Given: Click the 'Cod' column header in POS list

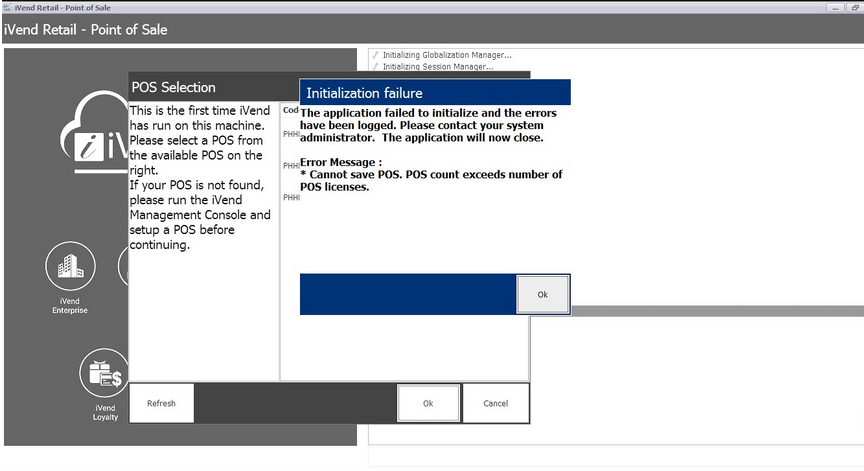Looking at the screenshot, I should pyautogui.click(x=290, y=110).
